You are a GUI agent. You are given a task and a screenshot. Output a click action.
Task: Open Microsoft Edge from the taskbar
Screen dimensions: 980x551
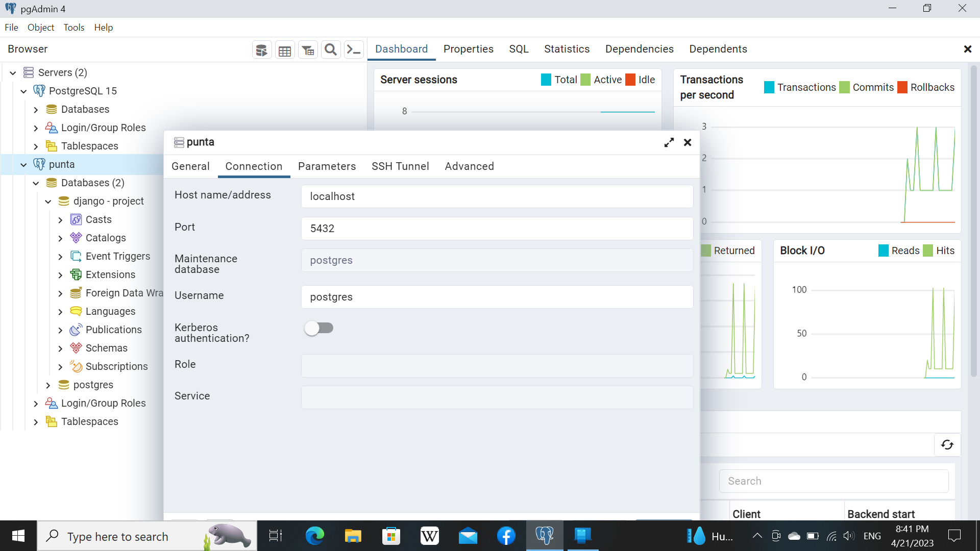(x=315, y=536)
